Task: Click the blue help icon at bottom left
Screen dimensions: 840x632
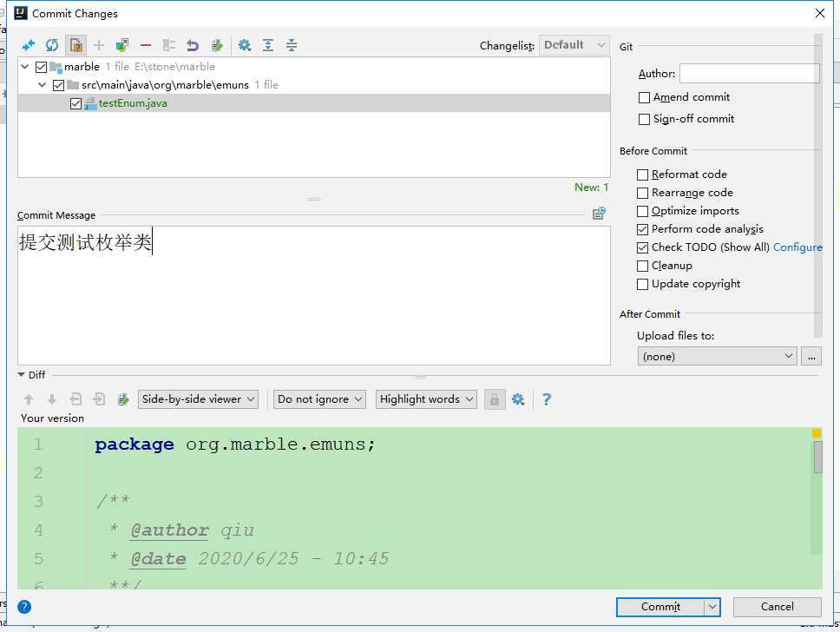Action: pyautogui.click(x=24, y=606)
